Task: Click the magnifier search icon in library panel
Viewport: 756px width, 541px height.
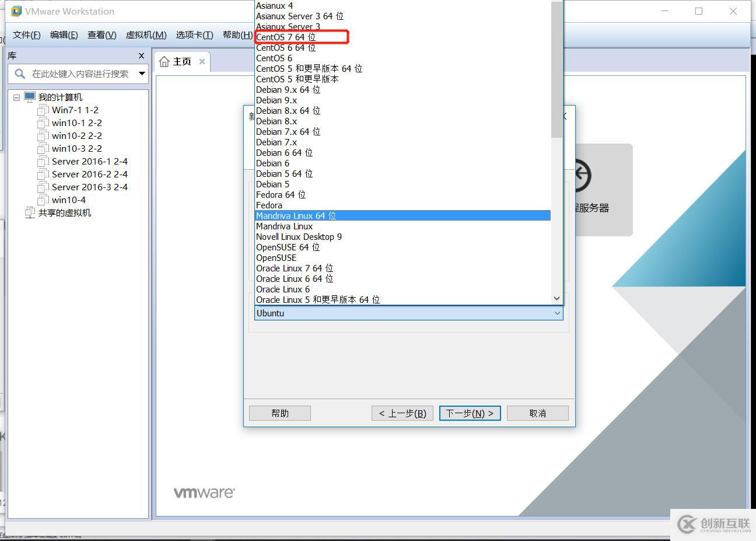Action: point(19,74)
